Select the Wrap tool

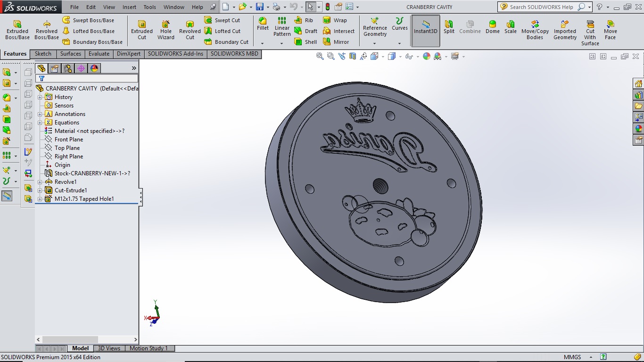click(x=335, y=20)
